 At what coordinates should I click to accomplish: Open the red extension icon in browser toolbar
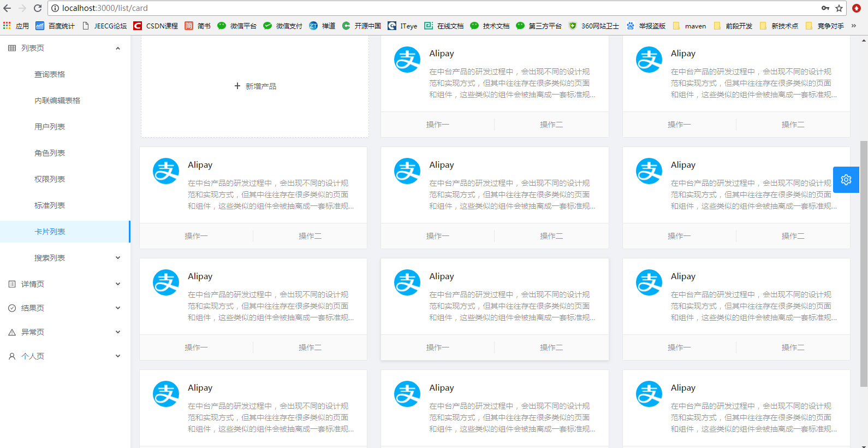pos(857,8)
